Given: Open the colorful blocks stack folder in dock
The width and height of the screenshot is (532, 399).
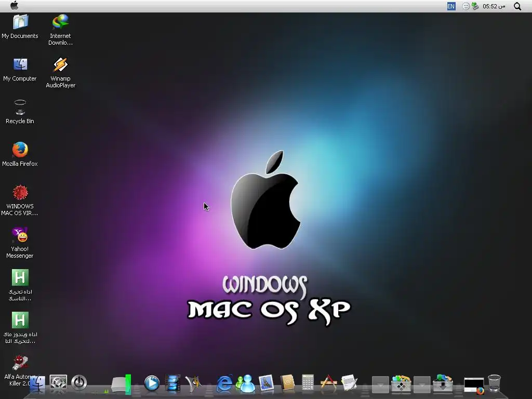Looking at the screenshot, I should pos(402,383).
